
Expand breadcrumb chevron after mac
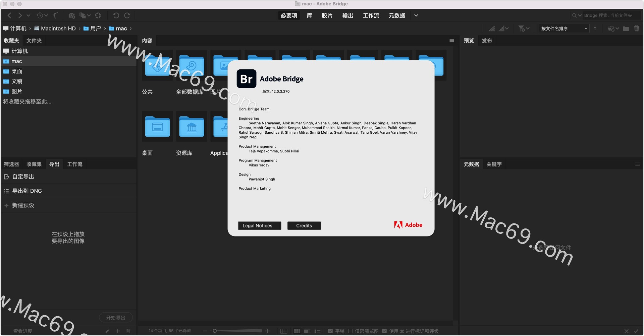pos(130,28)
